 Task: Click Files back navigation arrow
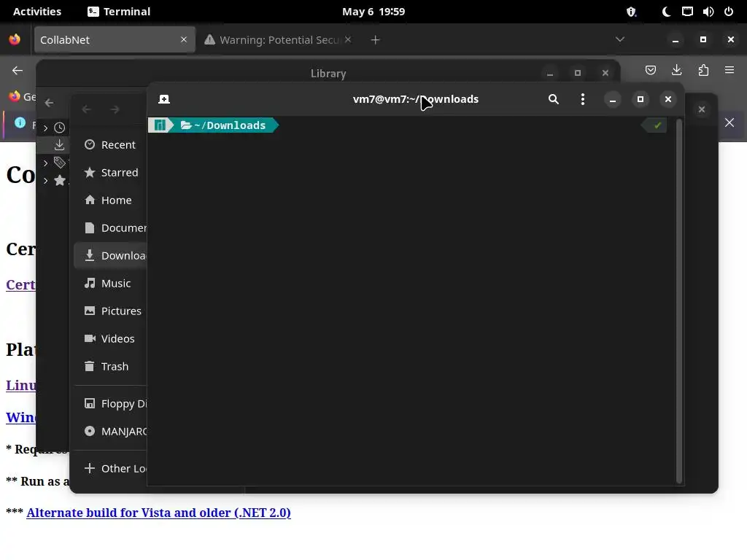click(86, 109)
